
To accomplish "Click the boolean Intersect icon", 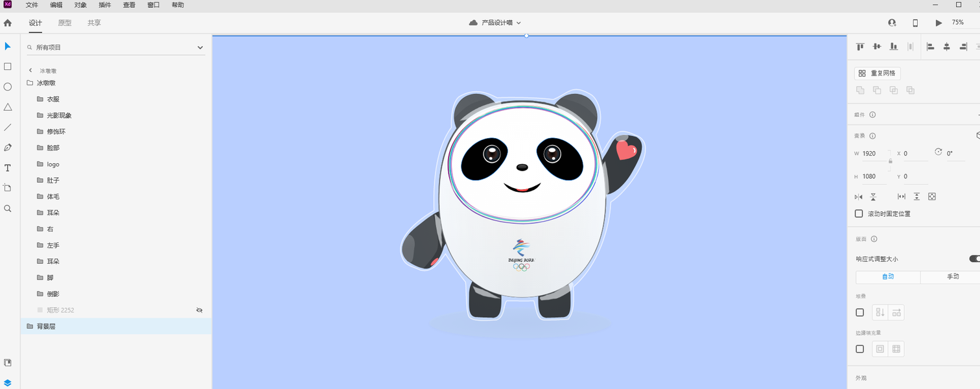I will coord(894,90).
